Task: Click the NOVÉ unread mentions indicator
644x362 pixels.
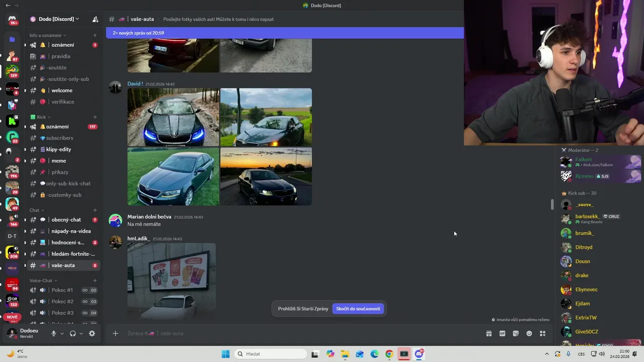Action: (x=12, y=317)
